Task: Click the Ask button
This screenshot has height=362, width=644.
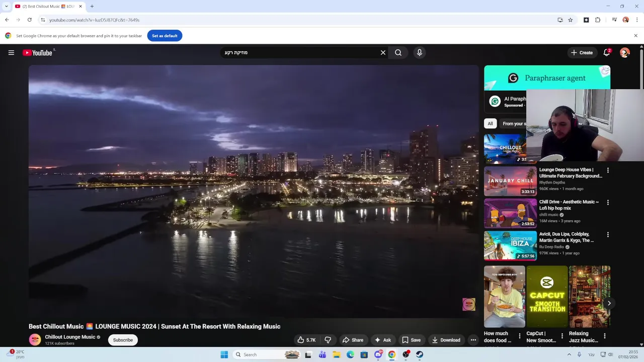Action: 382,340
